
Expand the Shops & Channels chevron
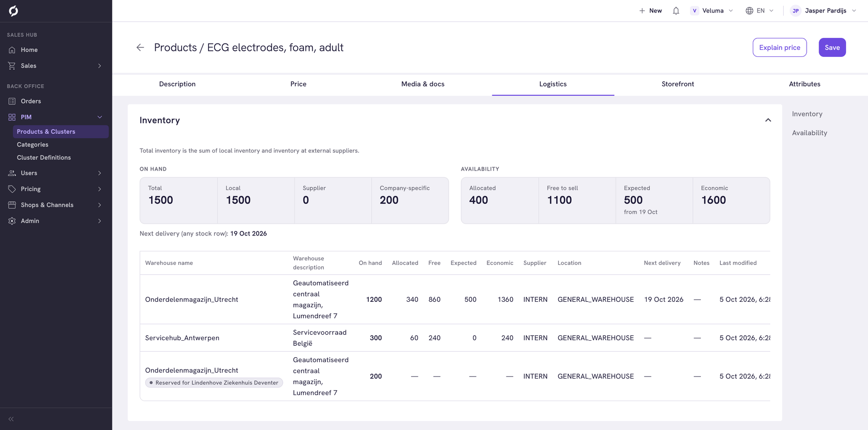coord(100,205)
